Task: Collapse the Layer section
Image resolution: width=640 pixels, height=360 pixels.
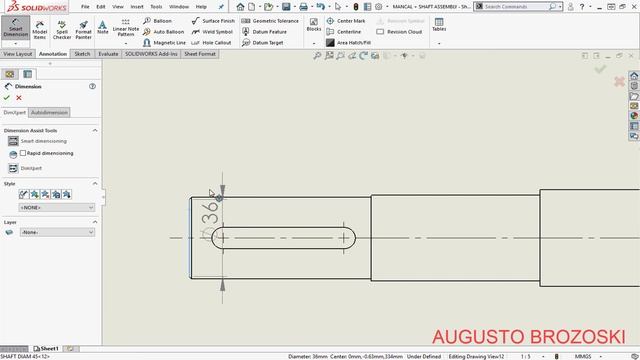Action: click(95, 222)
